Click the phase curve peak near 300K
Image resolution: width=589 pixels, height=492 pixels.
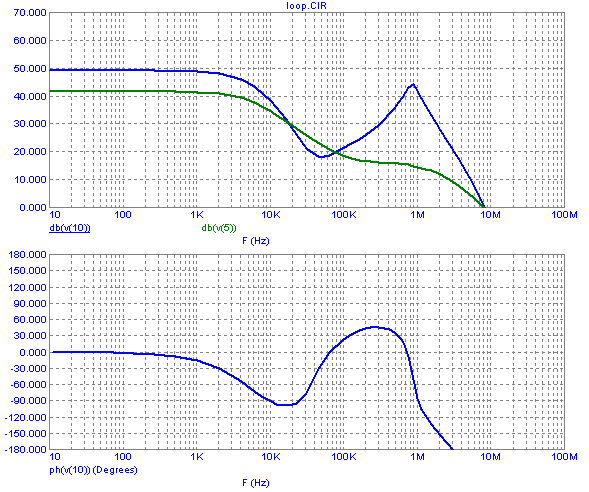tap(375, 327)
